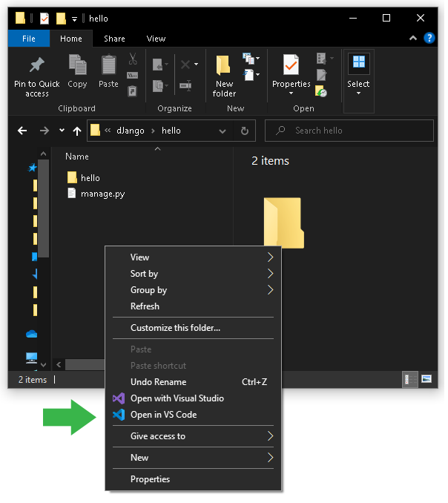Open the Customize Quick Access Toolbar dropdown
The width and height of the screenshot is (448, 503).
coord(75,19)
